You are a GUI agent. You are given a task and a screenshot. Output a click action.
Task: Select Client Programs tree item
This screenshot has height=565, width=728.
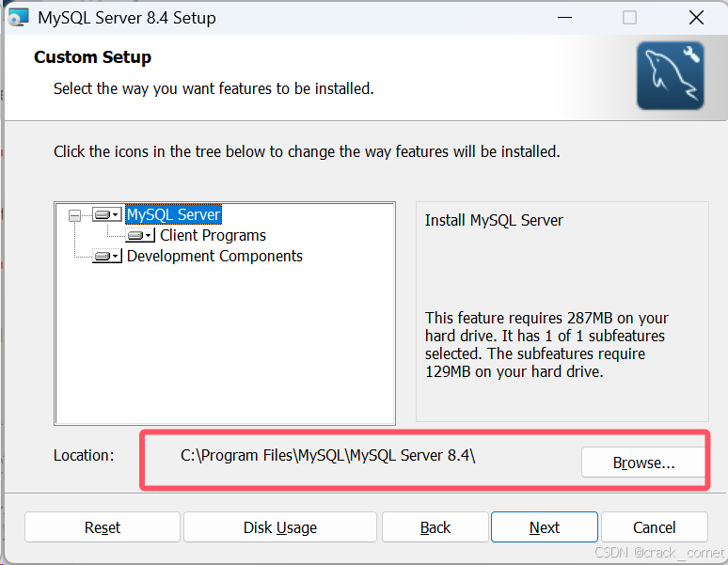213,236
